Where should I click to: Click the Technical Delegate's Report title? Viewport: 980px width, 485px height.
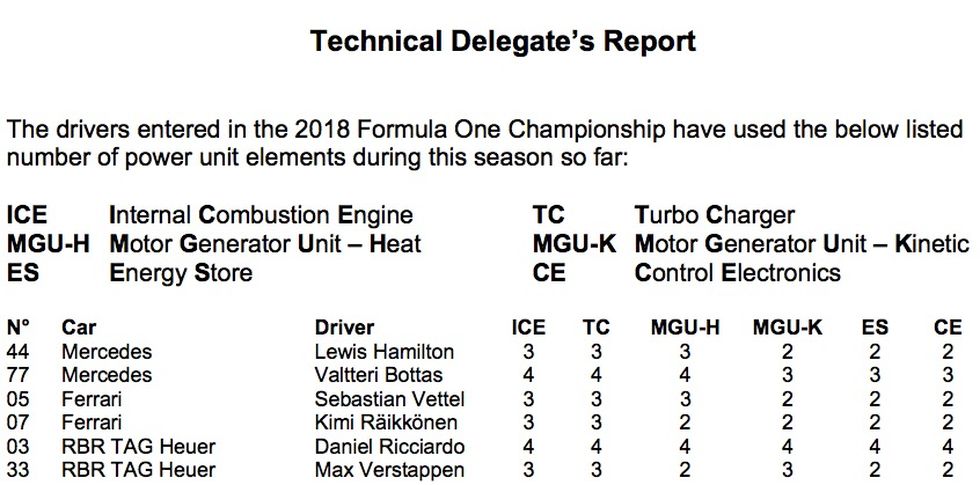[x=502, y=42]
